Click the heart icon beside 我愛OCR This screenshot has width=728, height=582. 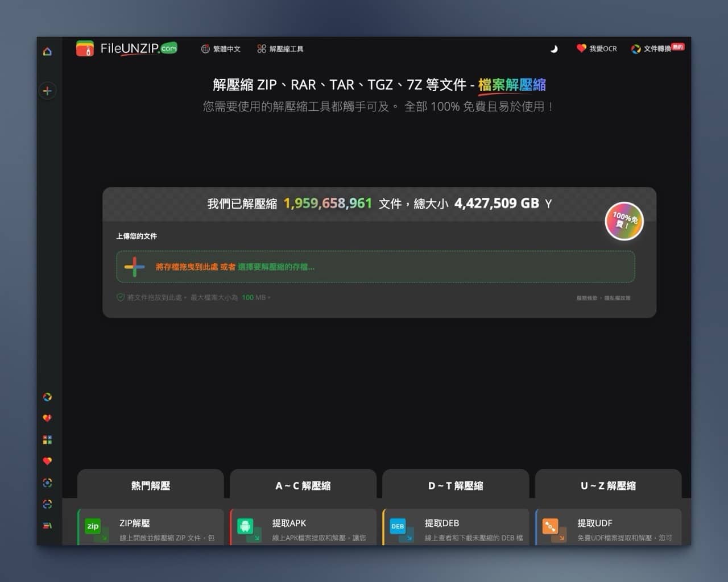point(581,48)
